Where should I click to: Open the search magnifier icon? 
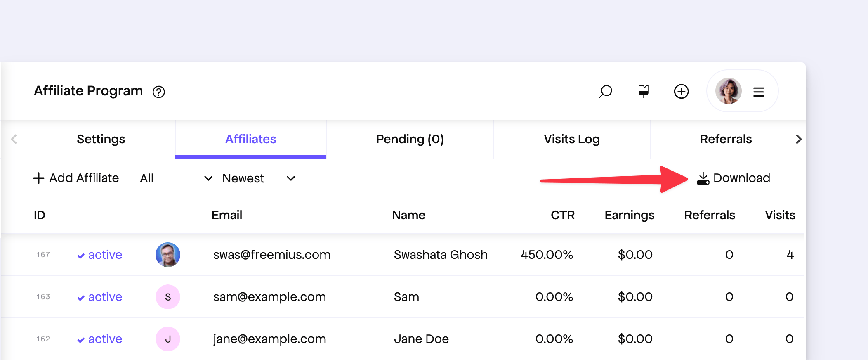click(x=605, y=91)
